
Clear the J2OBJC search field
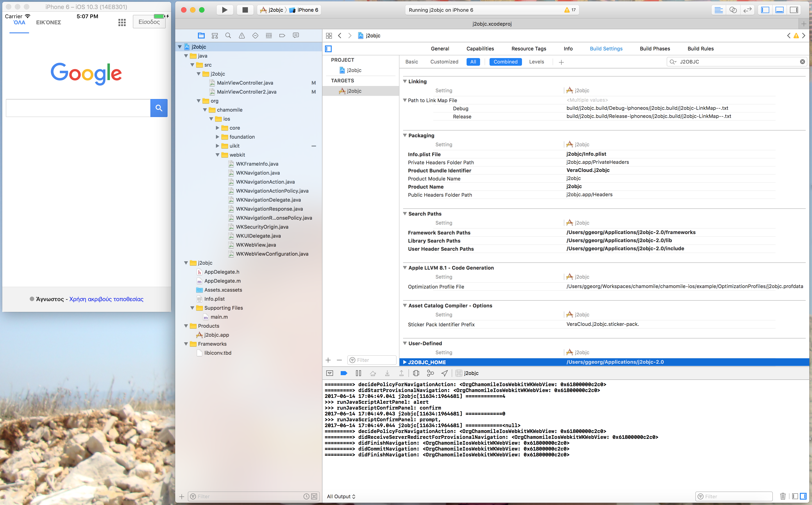[x=802, y=62]
